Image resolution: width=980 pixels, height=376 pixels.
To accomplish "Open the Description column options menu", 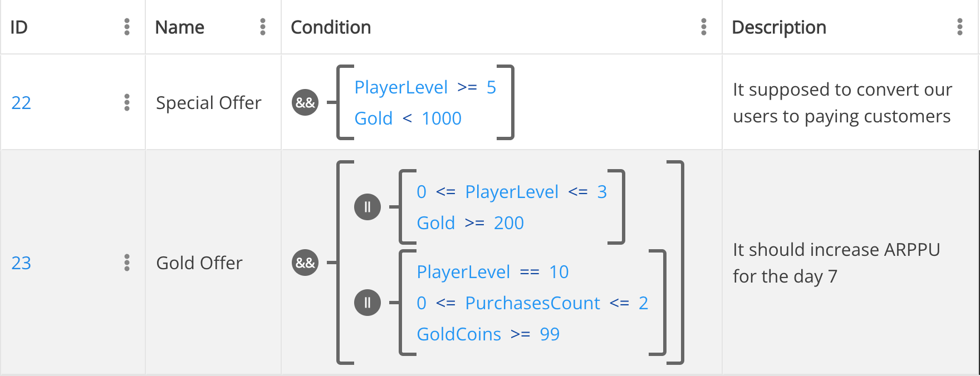I will (960, 27).
